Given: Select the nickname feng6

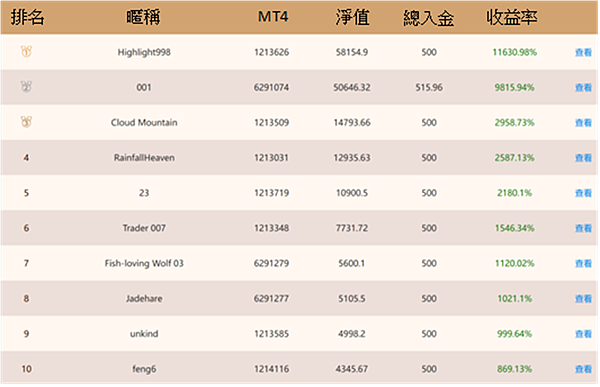Looking at the screenshot, I should click(x=144, y=369).
